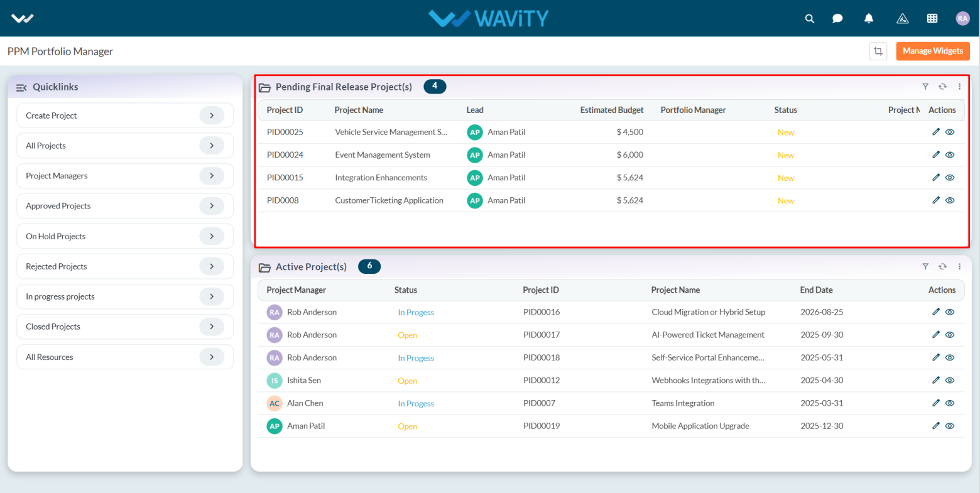Click the Pending projects count badge 4
980x493 pixels.
[435, 86]
